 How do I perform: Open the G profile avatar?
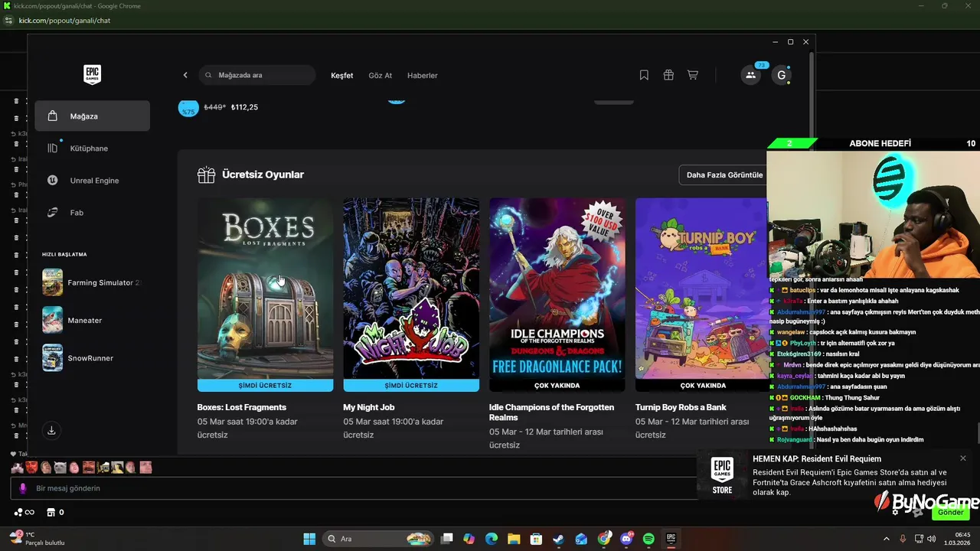click(x=781, y=75)
